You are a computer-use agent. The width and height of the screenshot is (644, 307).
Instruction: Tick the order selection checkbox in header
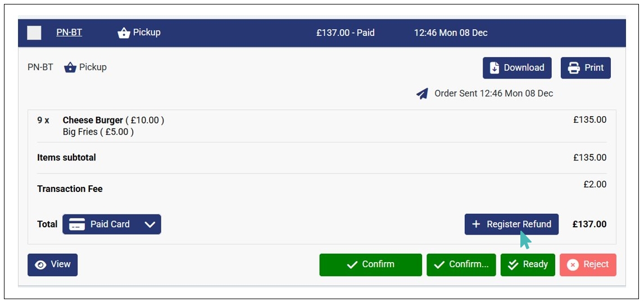34,33
